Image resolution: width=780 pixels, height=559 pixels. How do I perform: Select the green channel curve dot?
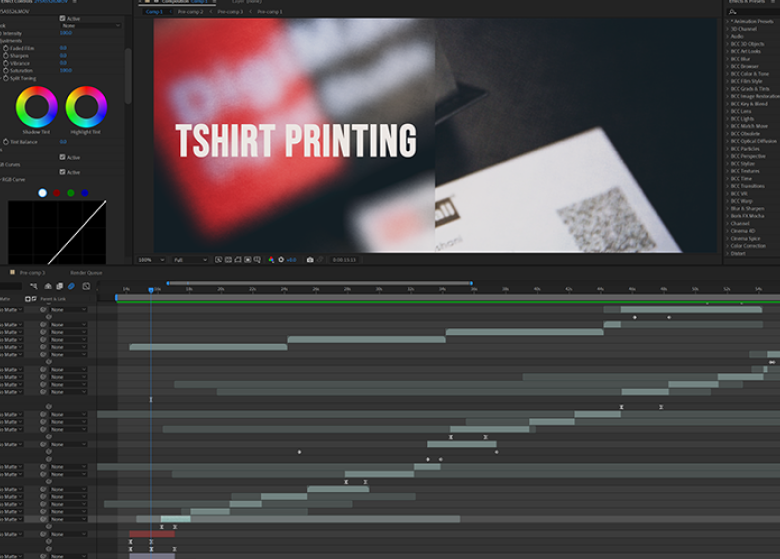70,193
